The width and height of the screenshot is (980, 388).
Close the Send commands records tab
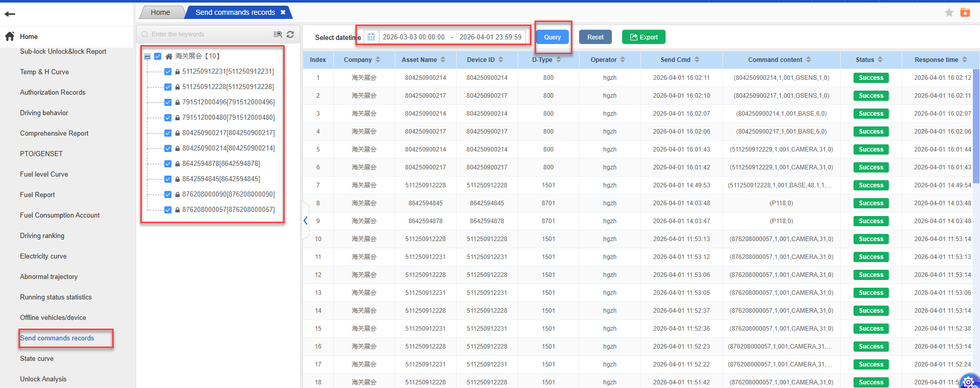(x=283, y=12)
